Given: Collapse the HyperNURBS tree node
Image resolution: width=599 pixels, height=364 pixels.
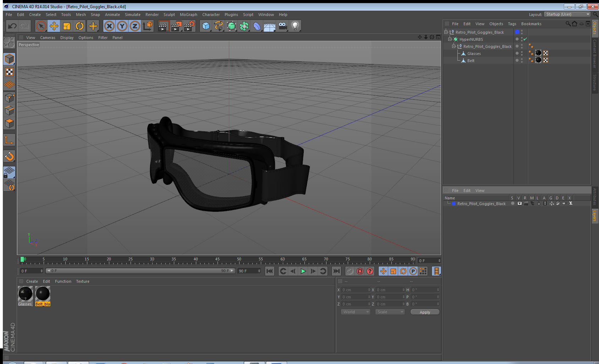Looking at the screenshot, I should tap(450, 39).
